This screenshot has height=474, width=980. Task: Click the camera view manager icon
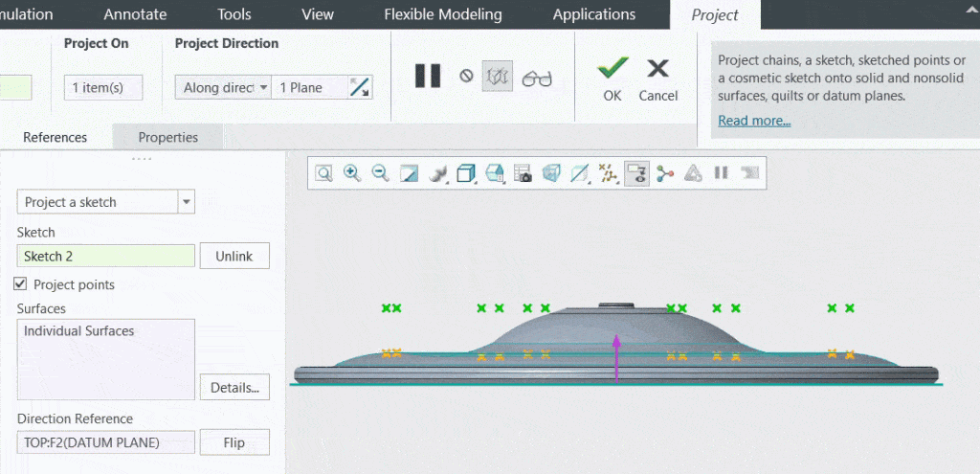pos(523,173)
